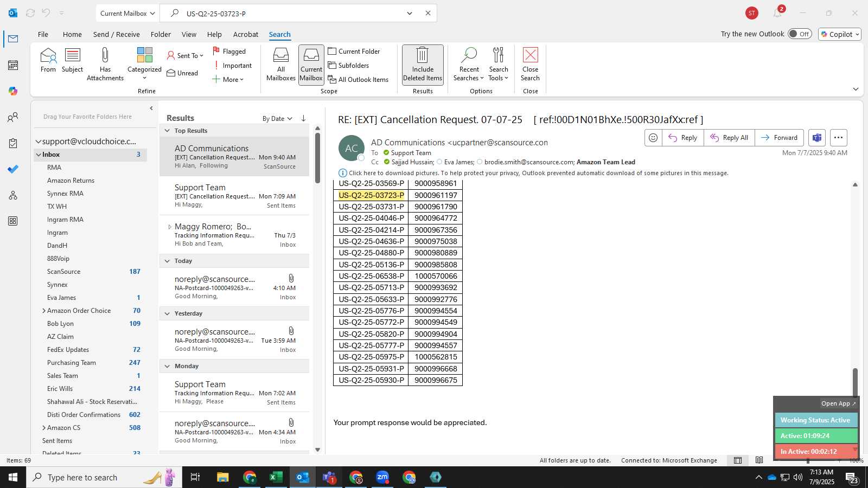Screen dimensions: 868x488
Task: Expand Amazon CS folder
Action: (43, 428)
